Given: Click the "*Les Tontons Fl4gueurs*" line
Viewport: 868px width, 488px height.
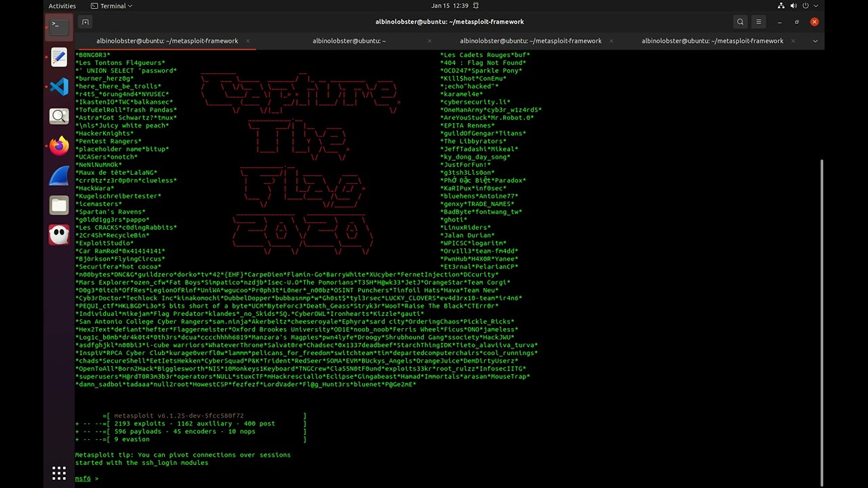Looking at the screenshot, I should pyautogui.click(x=120, y=63).
